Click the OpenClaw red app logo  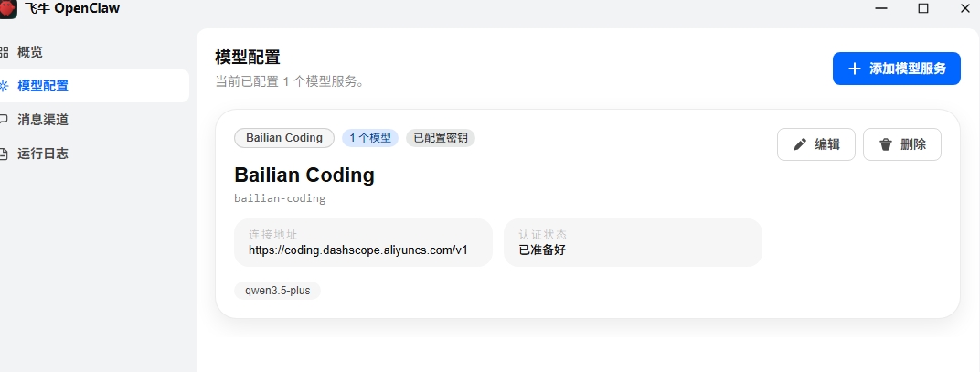click(7, 9)
